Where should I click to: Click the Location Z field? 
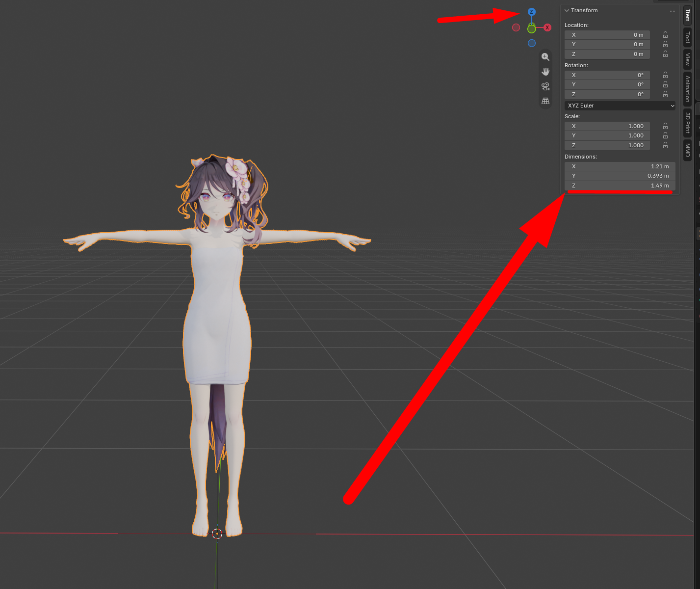point(607,54)
